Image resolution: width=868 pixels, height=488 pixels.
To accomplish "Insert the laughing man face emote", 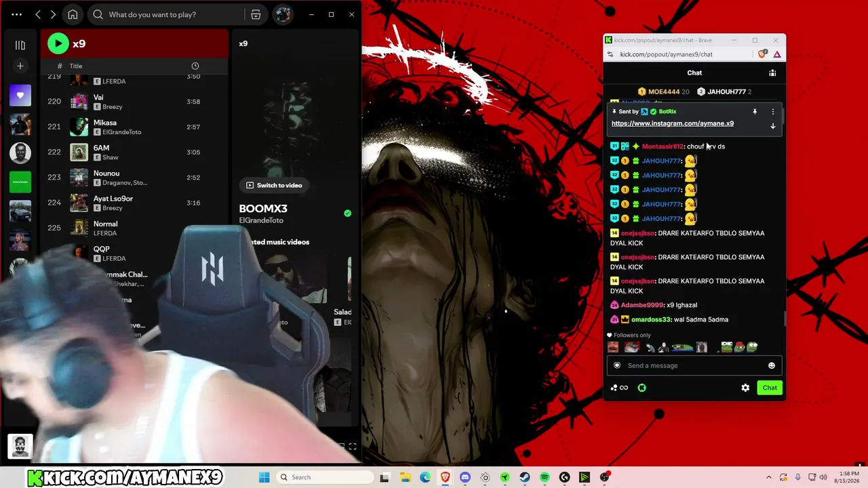I will pyautogui.click(x=613, y=347).
